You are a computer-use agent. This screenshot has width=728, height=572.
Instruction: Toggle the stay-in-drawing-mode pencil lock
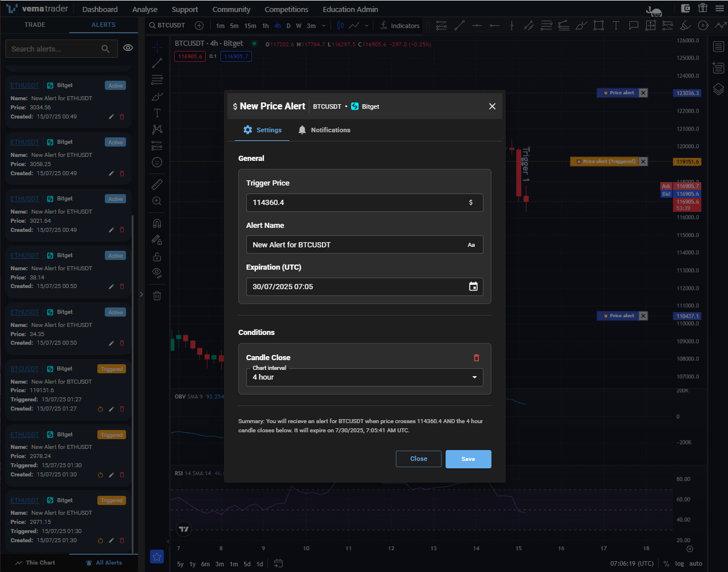[x=157, y=240]
